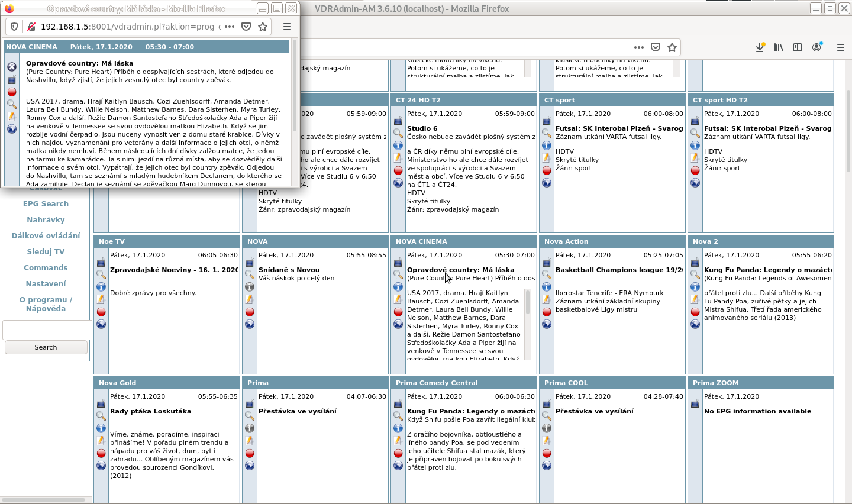The width and height of the screenshot is (852, 504).
Task: Switch TV to NOVA CINEMA in popup
Action: (11, 79)
